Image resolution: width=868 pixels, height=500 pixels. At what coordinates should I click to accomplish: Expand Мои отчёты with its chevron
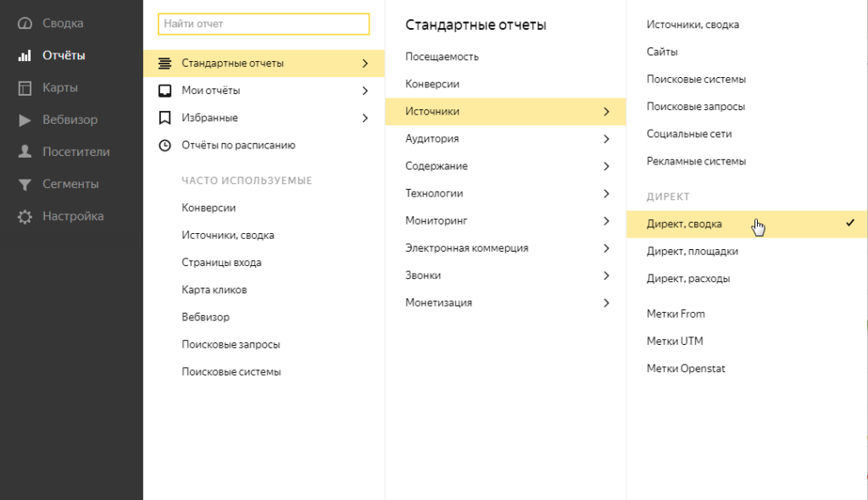click(x=364, y=91)
